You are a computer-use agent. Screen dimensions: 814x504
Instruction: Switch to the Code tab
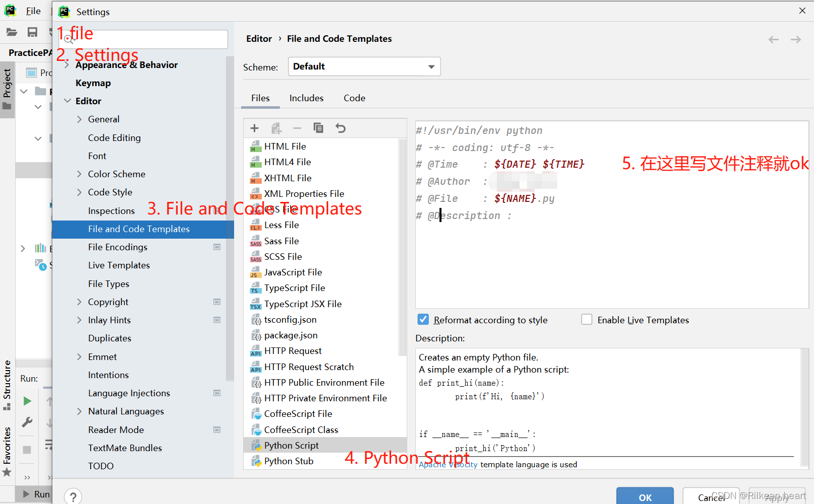pos(354,98)
